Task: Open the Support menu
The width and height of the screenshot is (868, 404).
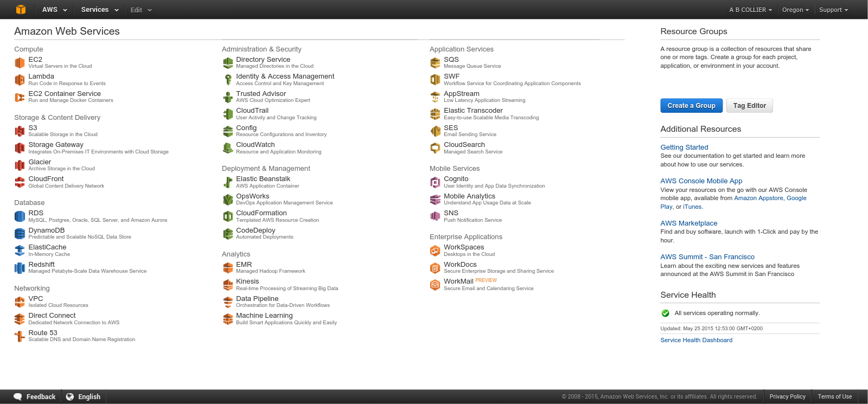Action: (833, 10)
